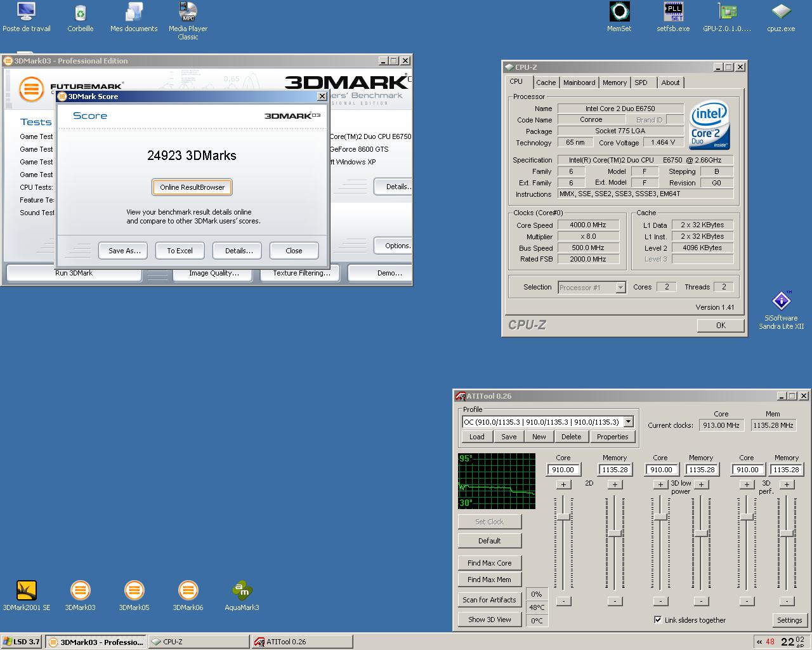Click the 48 temperature tray icon
The width and height of the screenshot is (812, 650).
point(770,642)
